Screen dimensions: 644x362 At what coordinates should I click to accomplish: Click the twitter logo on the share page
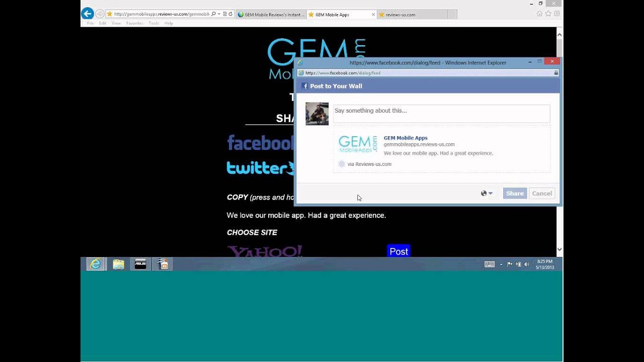click(260, 168)
